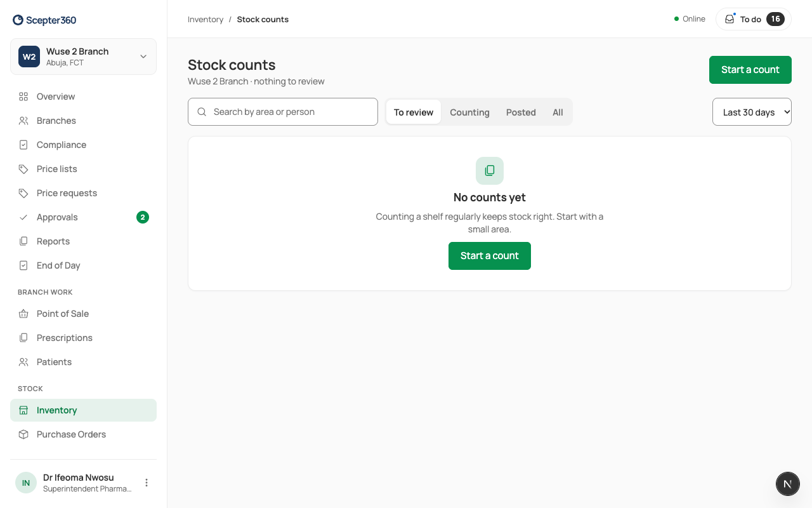Click the Compliance checklist icon

click(x=23, y=145)
